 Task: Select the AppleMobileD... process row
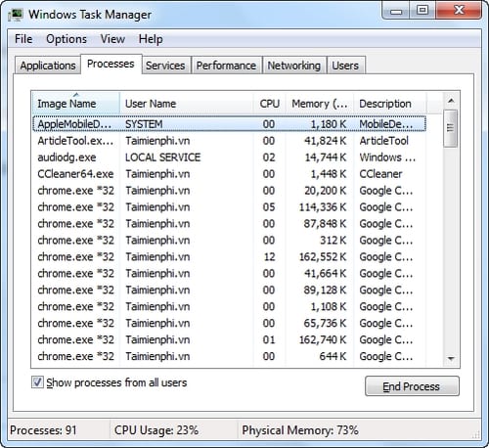coord(229,124)
